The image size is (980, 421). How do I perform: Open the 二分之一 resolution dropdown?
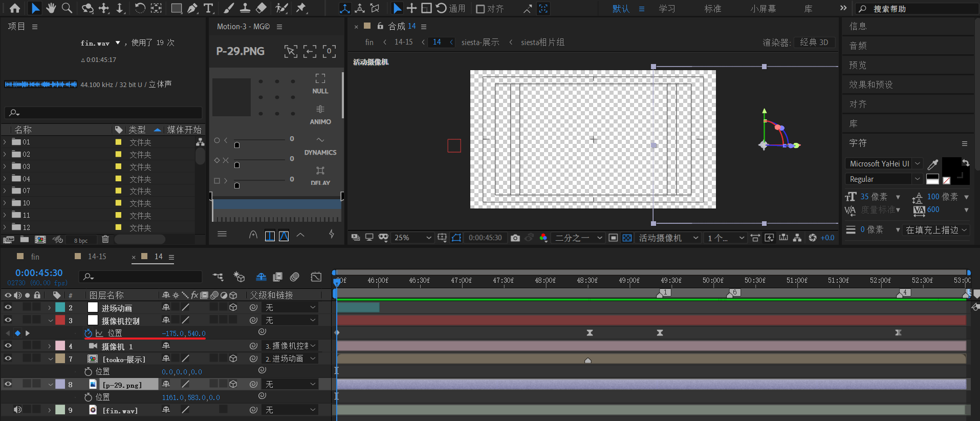click(579, 238)
